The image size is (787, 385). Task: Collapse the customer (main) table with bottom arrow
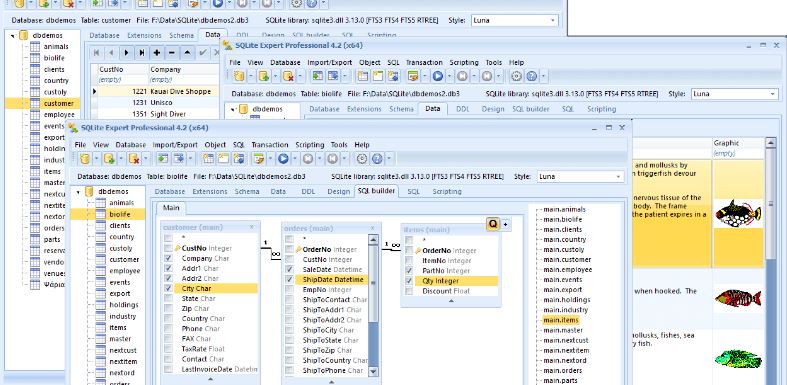point(210,379)
